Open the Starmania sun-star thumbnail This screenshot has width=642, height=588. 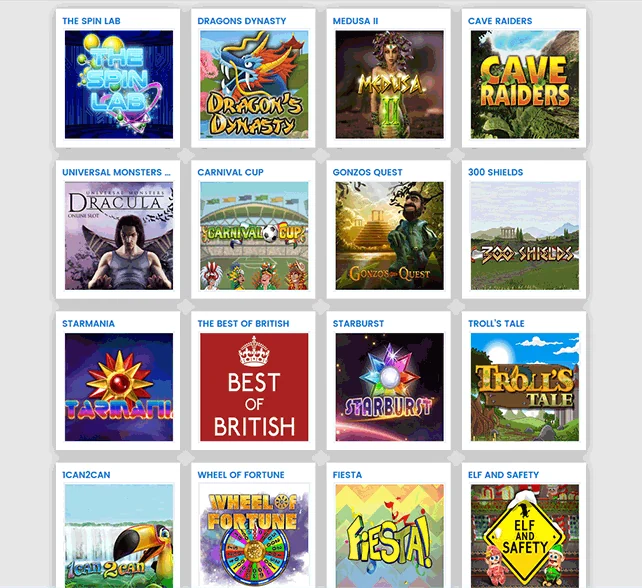(119, 387)
